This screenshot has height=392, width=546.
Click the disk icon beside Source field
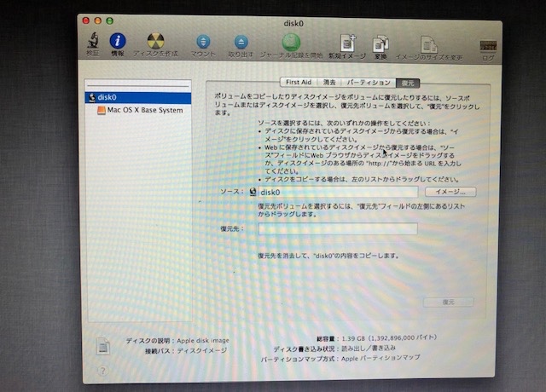point(253,192)
